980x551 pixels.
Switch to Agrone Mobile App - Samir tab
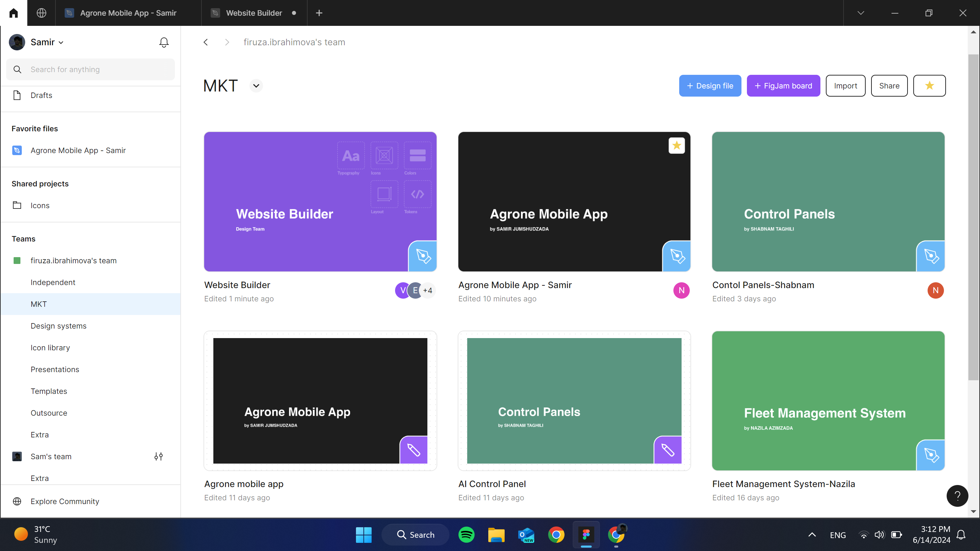tap(128, 13)
